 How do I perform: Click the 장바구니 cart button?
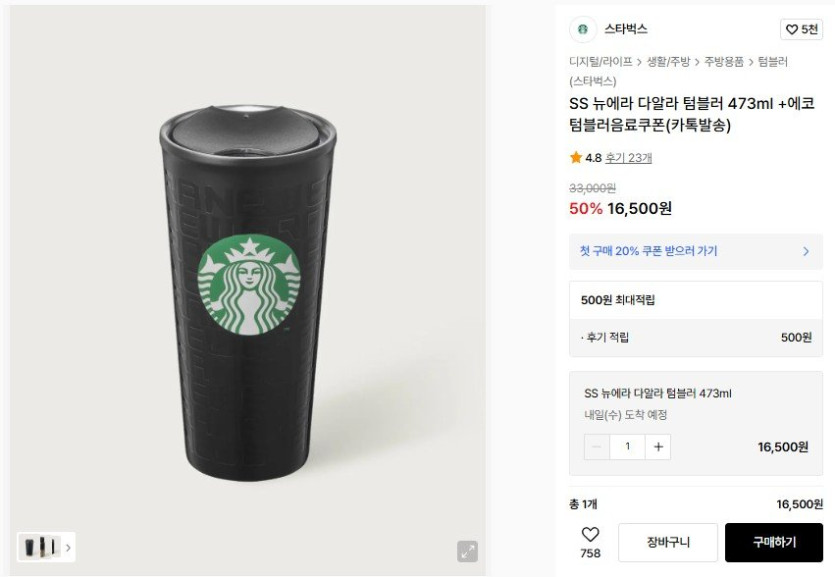(668, 542)
